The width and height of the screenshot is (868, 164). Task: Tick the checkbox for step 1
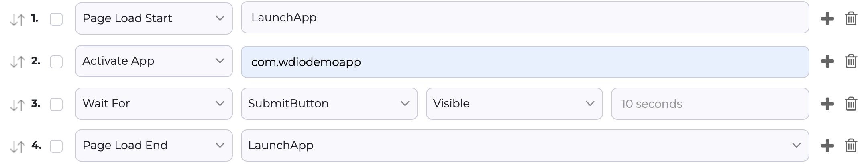56,19
